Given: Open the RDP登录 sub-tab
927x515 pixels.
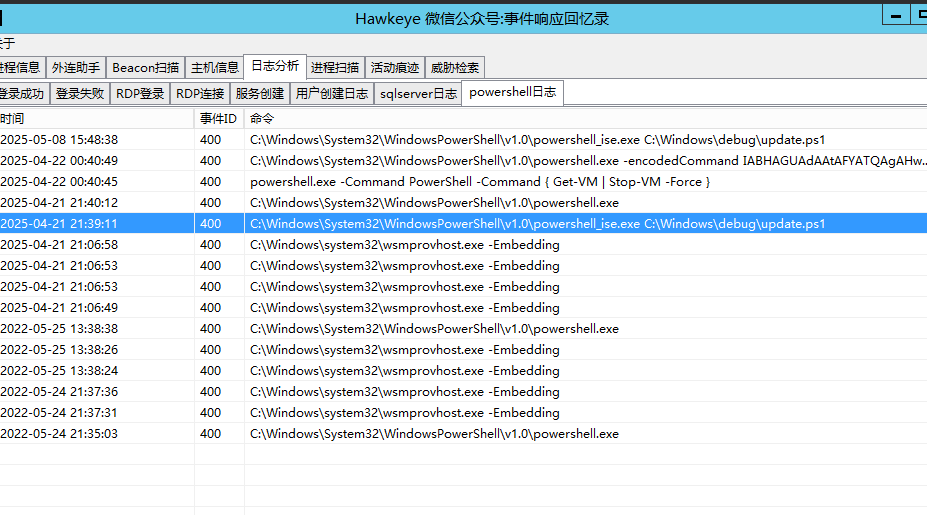Looking at the screenshot, I should (140, 94).
